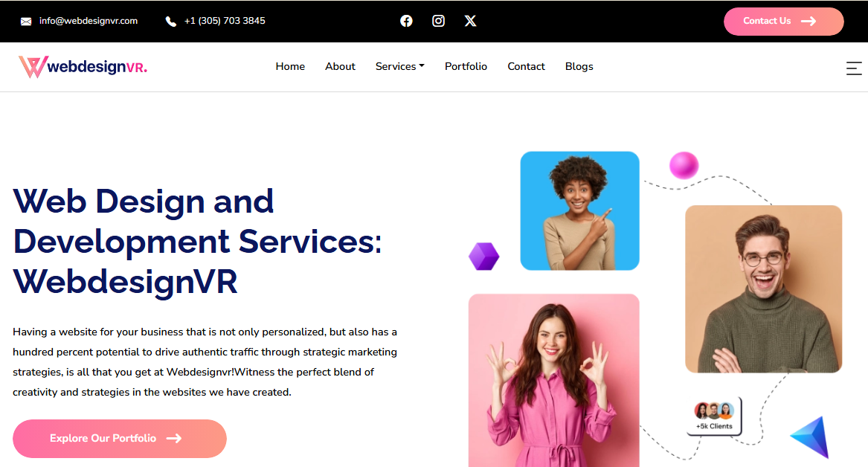Open the Facebook social icon
The image size is (868, 467).
tap(406, 21)
